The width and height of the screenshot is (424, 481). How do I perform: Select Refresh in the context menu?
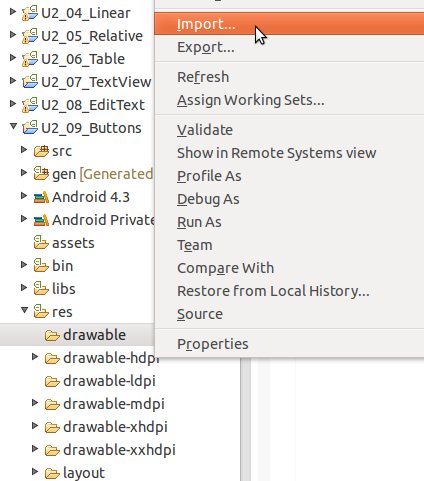point(289,77)
